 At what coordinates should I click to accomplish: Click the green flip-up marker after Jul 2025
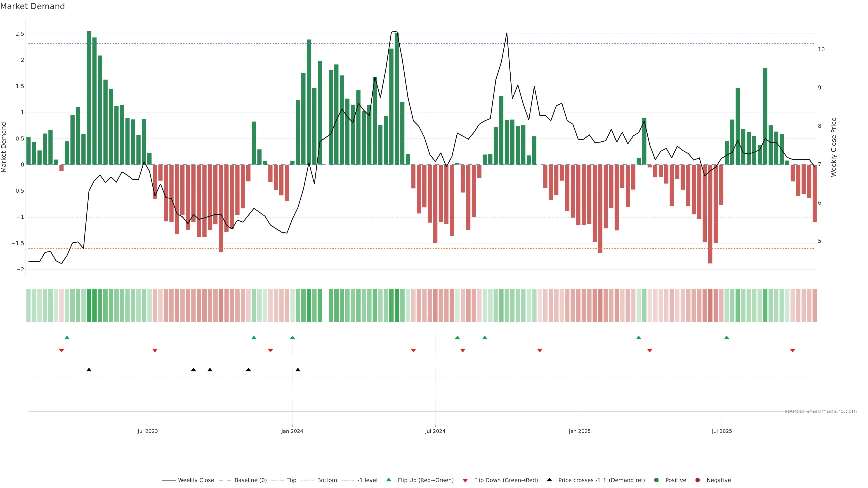727,338
